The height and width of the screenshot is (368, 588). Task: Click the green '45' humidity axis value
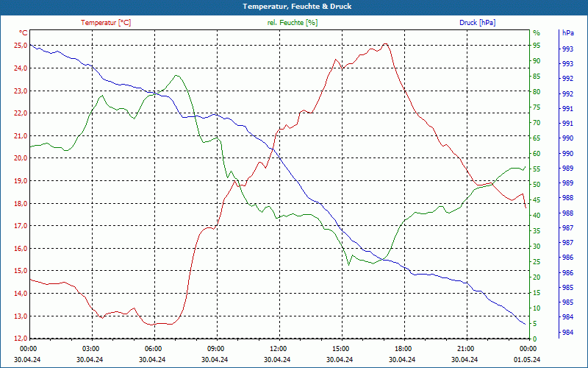(x=537, y=199)
